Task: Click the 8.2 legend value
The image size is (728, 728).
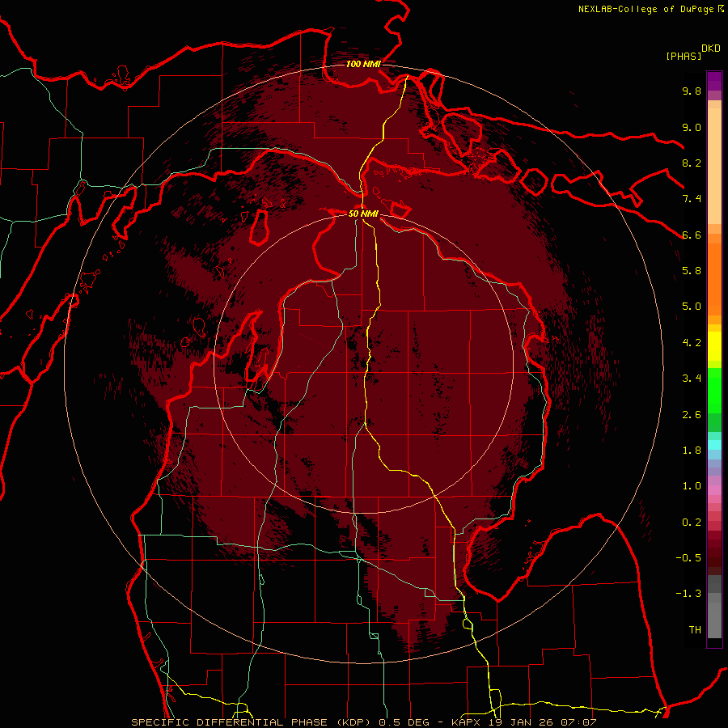Action: (x=692, y=163)
